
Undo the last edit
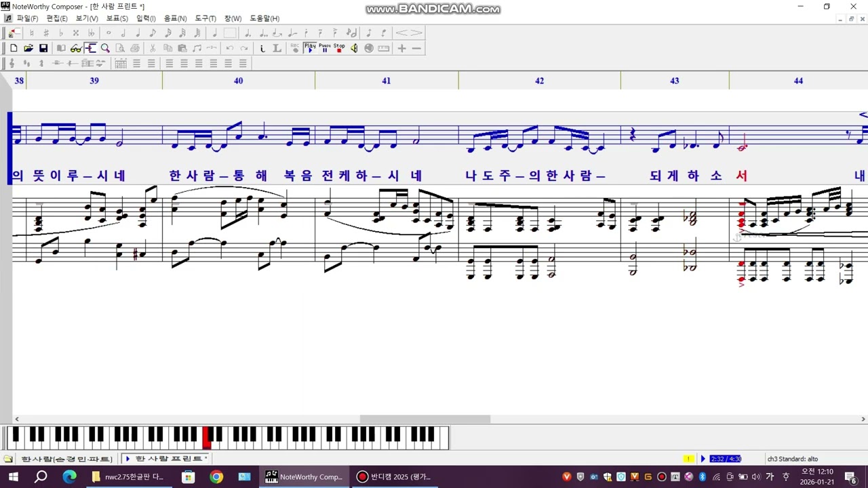click(x=230, y=48)
